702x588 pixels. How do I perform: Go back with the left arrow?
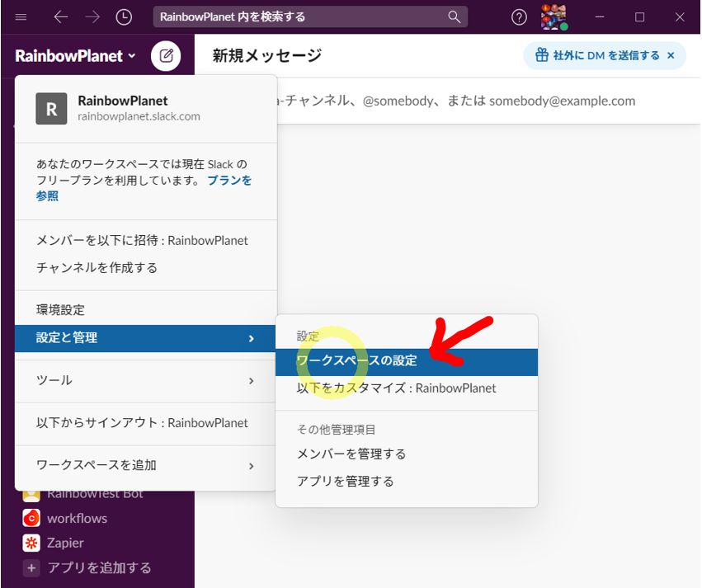[x=61, y=17]
